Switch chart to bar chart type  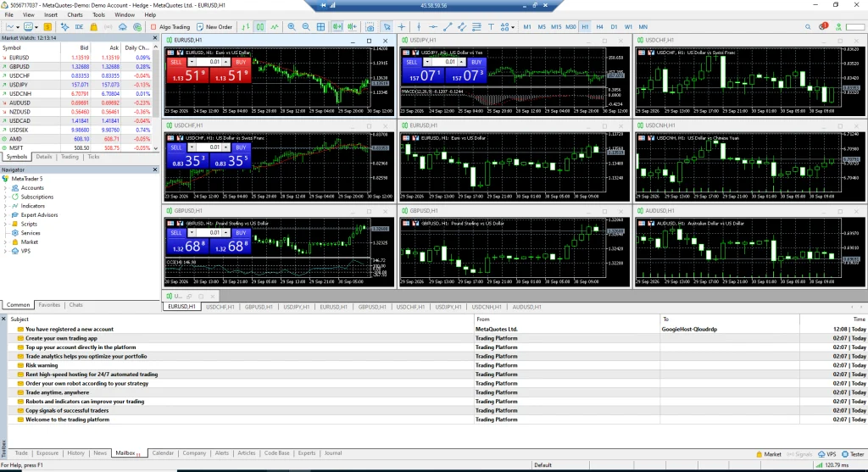point(245,26)
